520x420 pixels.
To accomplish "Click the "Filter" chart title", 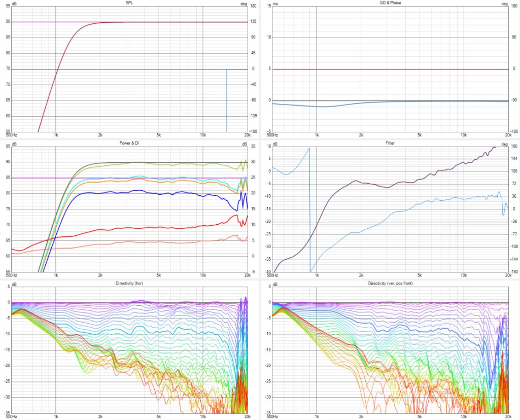I will pos(391,144).
